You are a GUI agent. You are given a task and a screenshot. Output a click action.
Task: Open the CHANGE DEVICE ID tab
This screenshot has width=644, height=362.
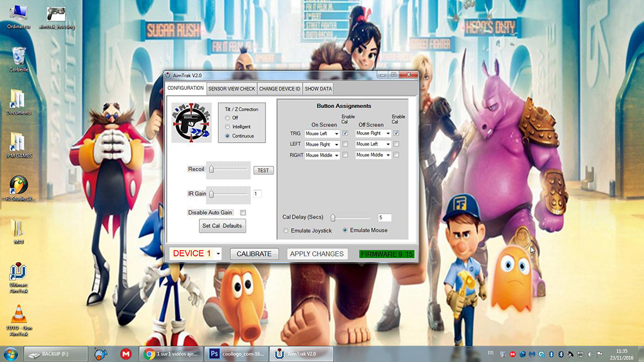point(280,89)
